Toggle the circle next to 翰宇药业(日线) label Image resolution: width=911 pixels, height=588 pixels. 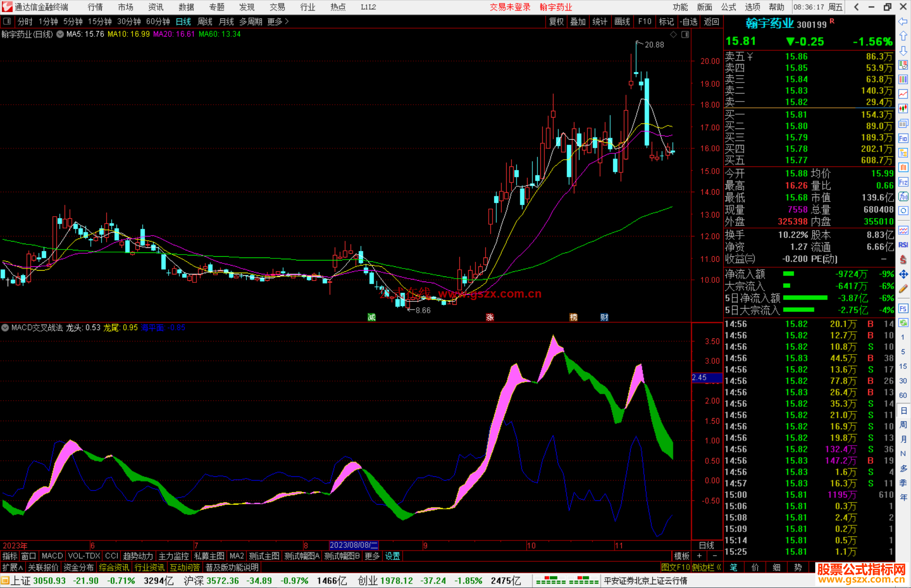coord(60,34)
